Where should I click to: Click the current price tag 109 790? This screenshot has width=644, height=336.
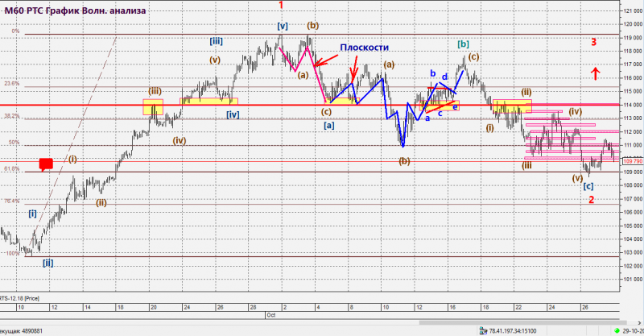coord(633,161)
